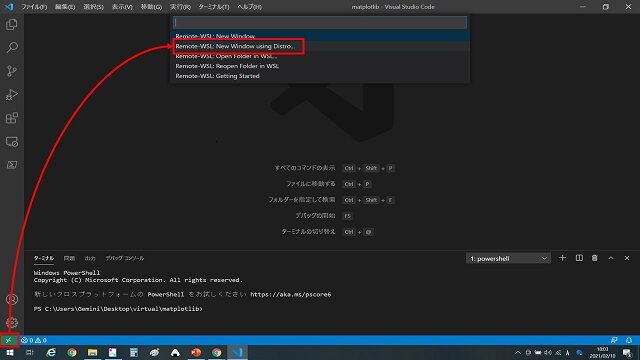Select Remote-WSL: Reopen Folder in WSL

coord(320,66)
